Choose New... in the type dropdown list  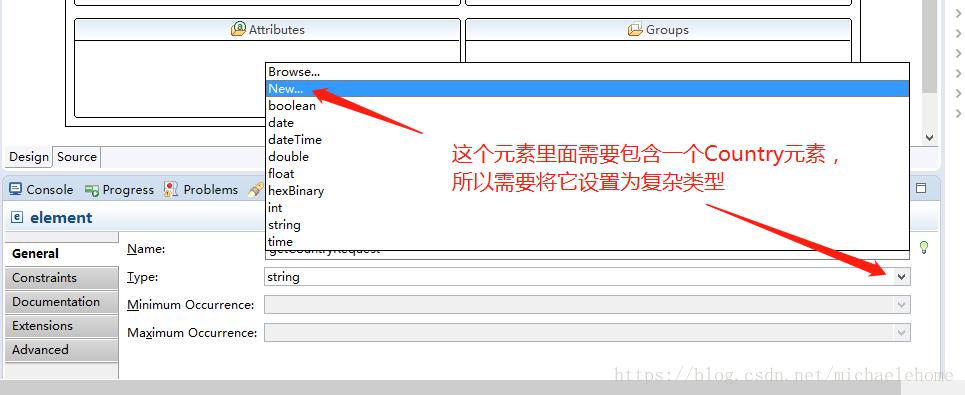coord(587,89)
